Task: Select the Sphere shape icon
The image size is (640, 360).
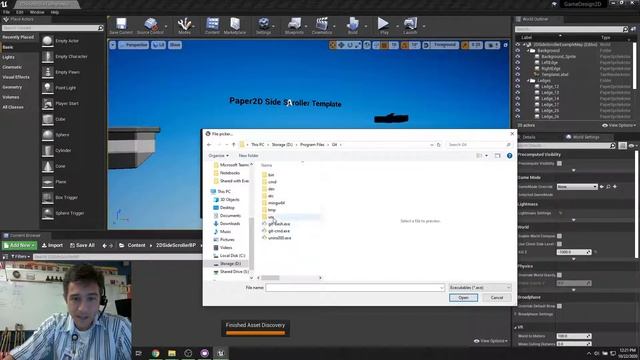Action: pos(48,134)
